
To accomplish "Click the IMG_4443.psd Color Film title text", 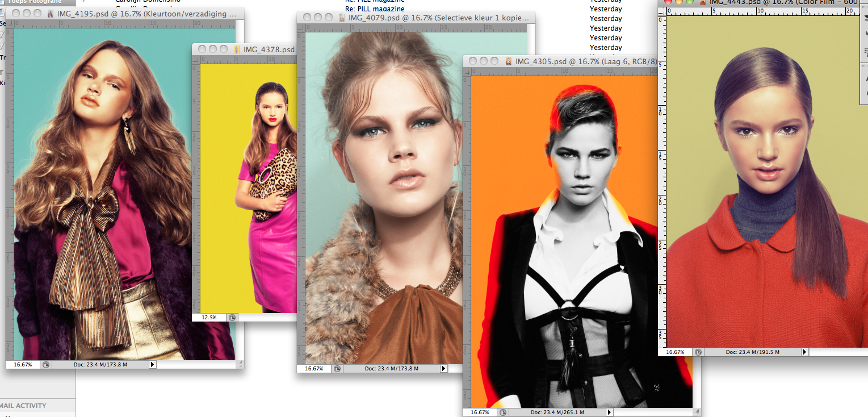I will 783,2.
